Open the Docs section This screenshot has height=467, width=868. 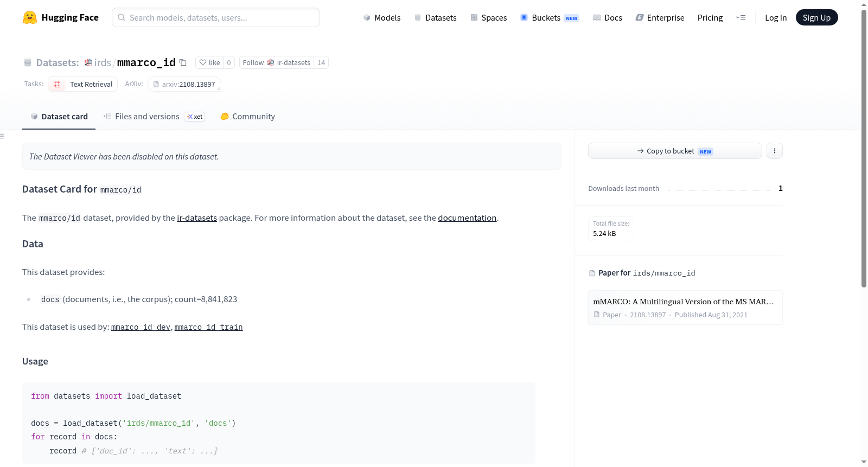608,18
